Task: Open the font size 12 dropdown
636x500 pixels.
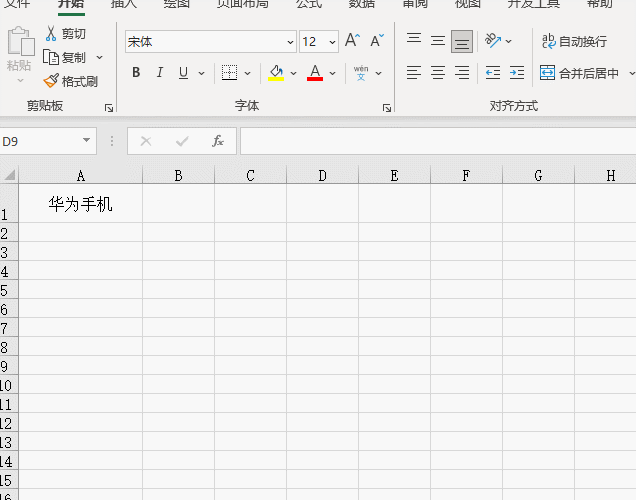Action: click(332, 42)
